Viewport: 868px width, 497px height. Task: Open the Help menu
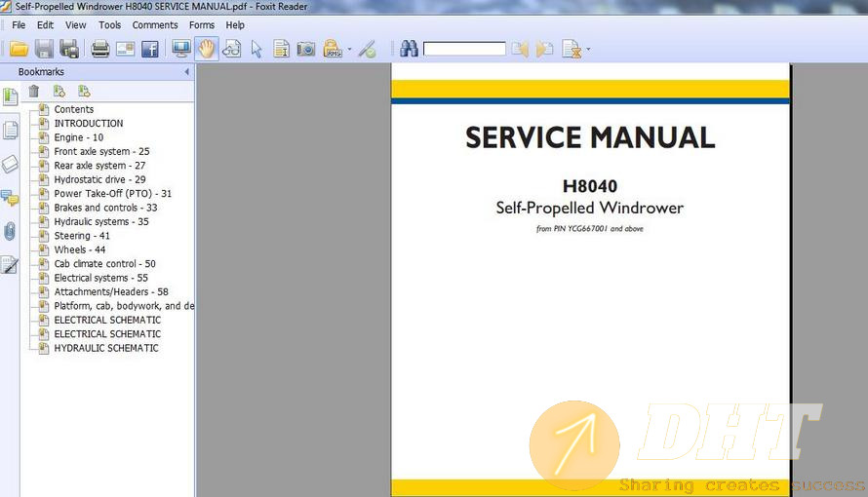(x=235, y=25)
